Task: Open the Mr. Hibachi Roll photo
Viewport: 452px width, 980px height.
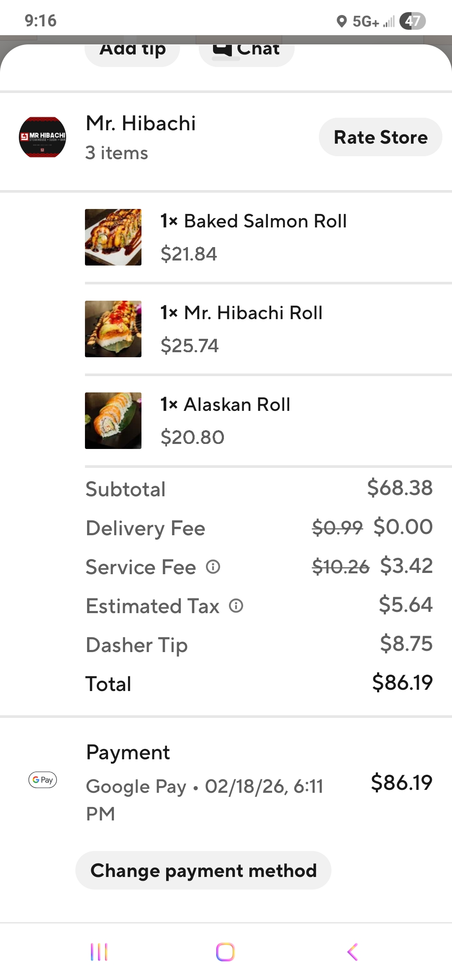Action: click(x=113, y=329)
